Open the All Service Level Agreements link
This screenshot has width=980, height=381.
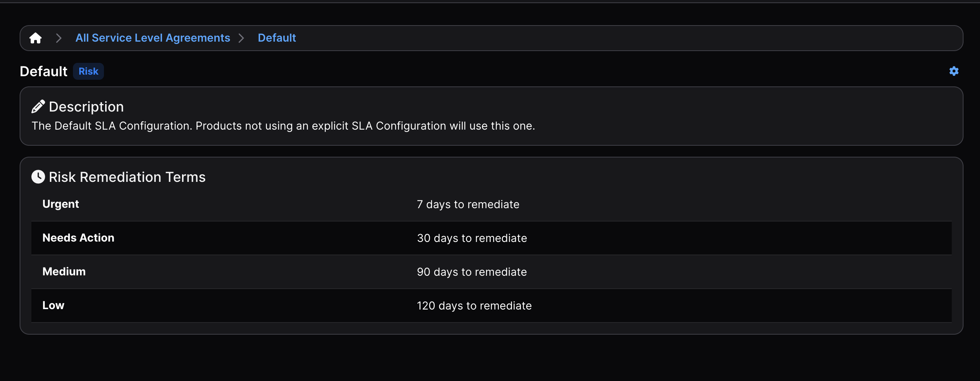tap(153, 38)
